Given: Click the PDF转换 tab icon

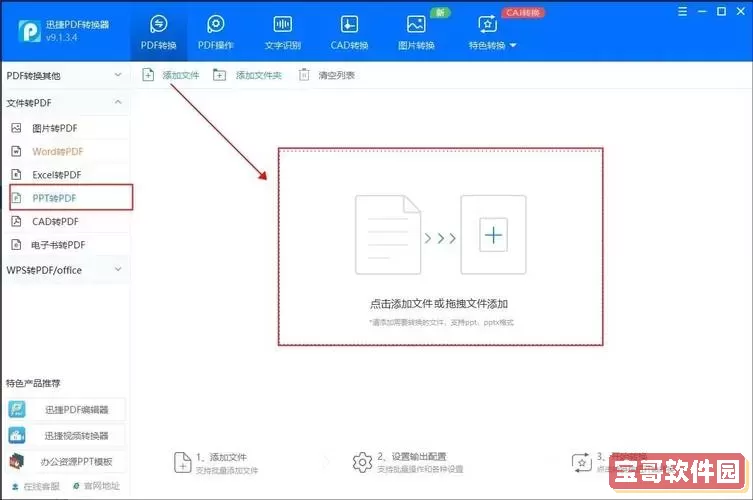Looking at the screenshot, I should (158, 24).
